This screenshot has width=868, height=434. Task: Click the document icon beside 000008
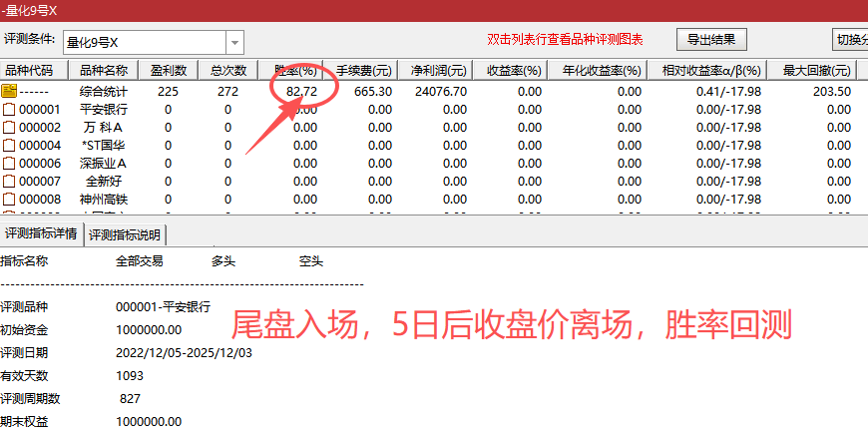(x=10, y=199)
